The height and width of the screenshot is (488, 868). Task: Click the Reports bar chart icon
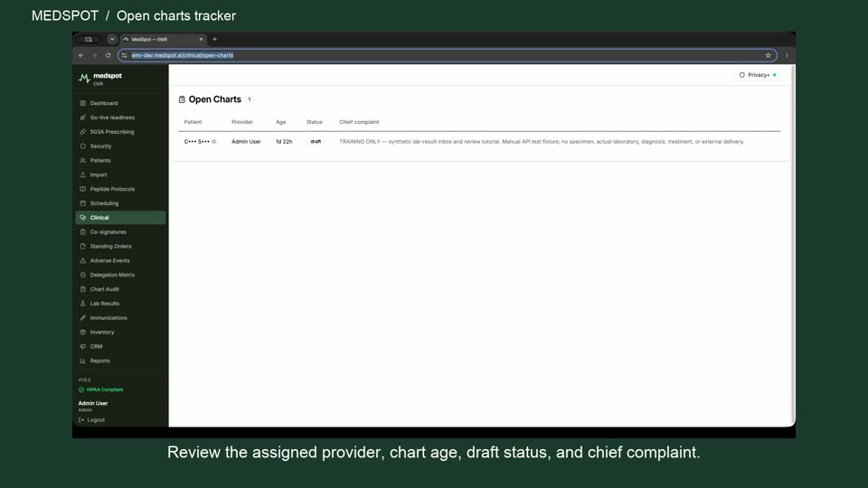click(x=82, y=361)
